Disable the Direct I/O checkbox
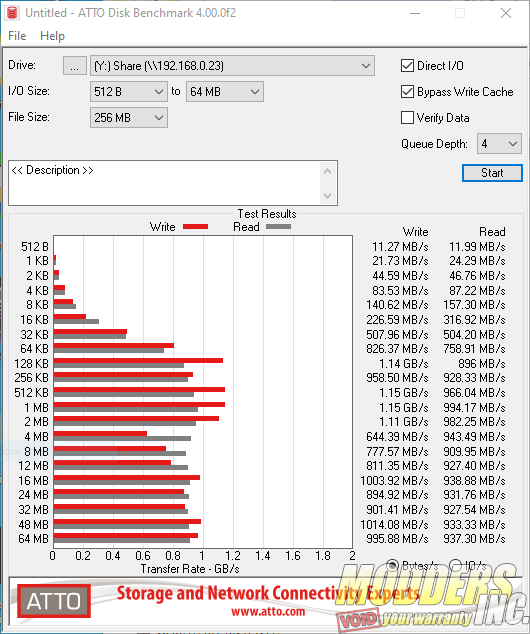Image resolution: width=530 pixels, height=634 pixels. pos(407,66)
